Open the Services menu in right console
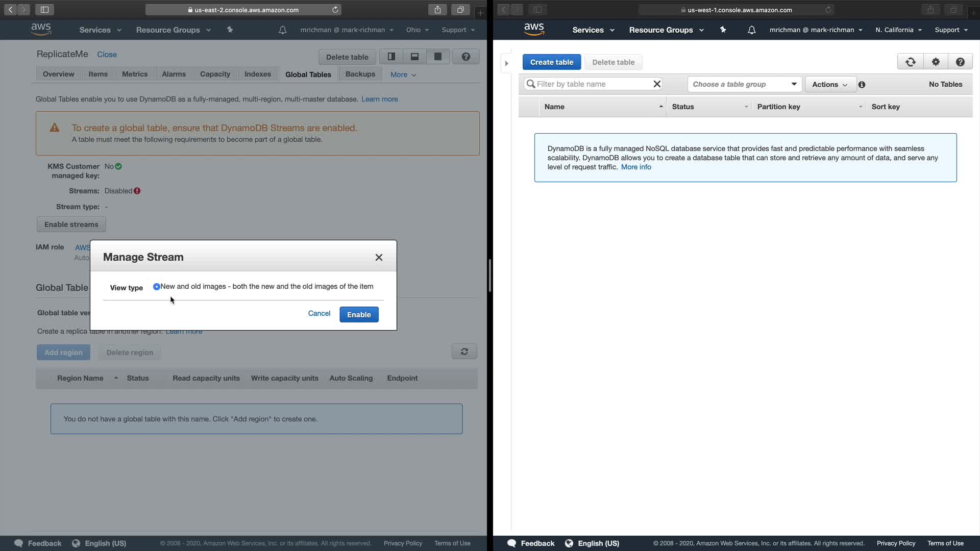The height and width of the screenshot is (551, 980). pyautogui.click(x=593, y=30)
